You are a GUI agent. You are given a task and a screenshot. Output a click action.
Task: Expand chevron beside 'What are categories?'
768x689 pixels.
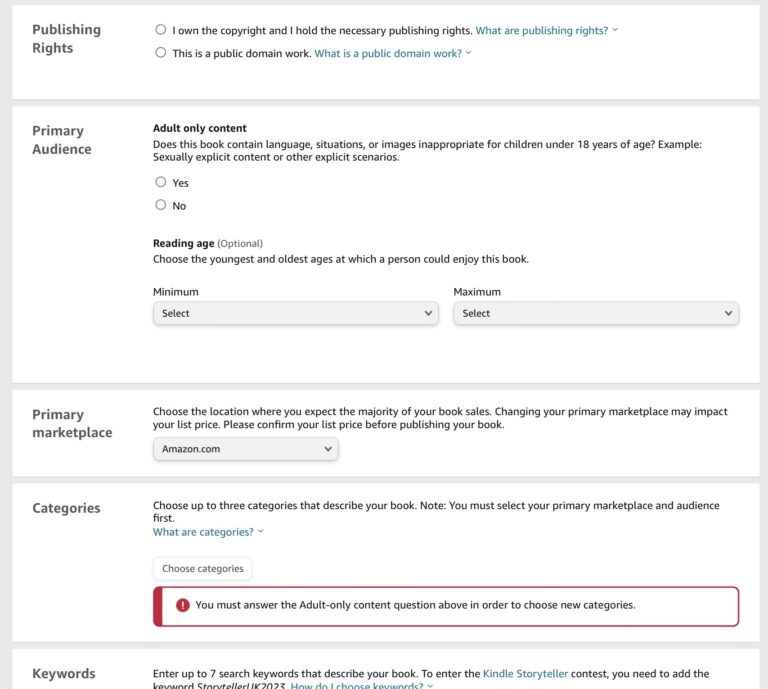click(x=261, y=531)
